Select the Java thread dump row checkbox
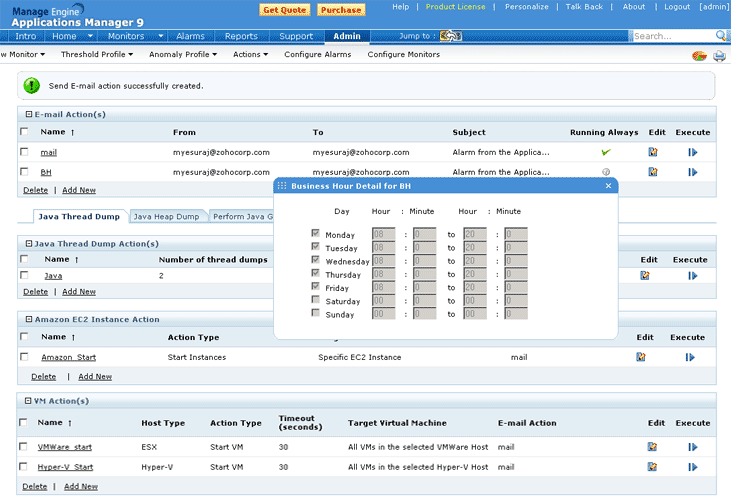The image size is (731, 502). pyautogui.click(x=24, y=275)
